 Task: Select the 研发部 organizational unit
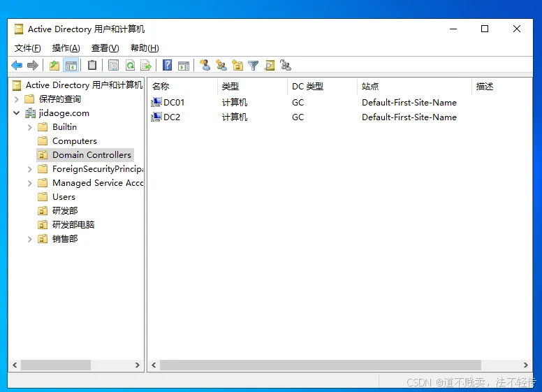[65, 211]
